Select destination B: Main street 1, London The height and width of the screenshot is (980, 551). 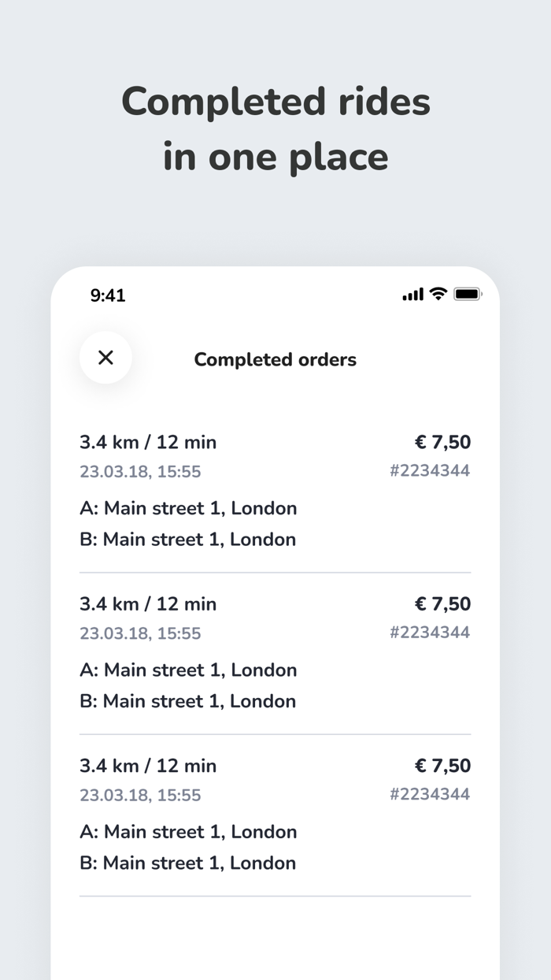187,539
